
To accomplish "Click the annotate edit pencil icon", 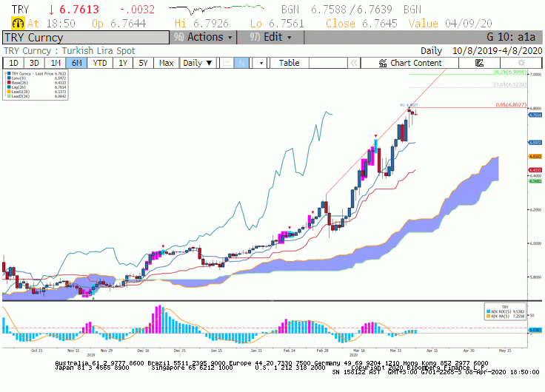I will pos(479,63).
